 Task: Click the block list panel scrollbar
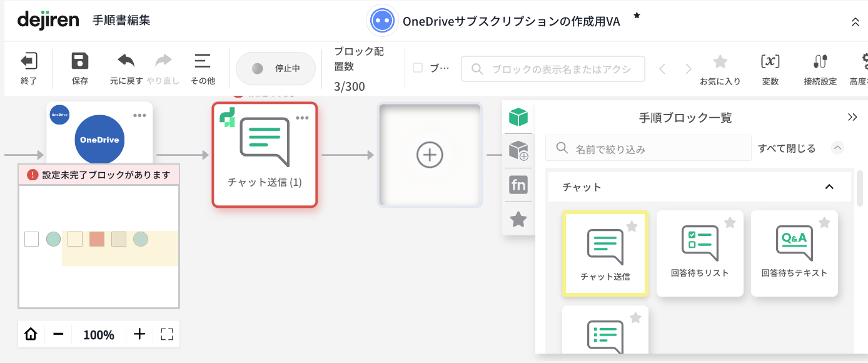860,188
